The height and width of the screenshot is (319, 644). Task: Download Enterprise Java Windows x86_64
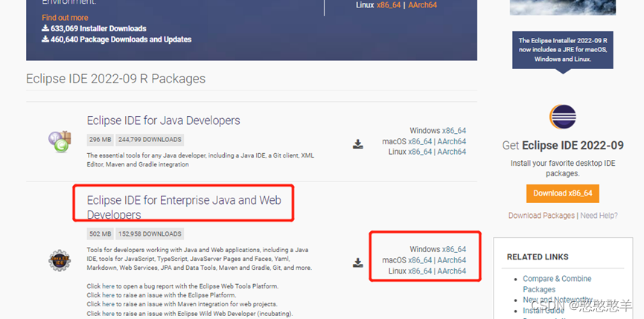(454, 249)
